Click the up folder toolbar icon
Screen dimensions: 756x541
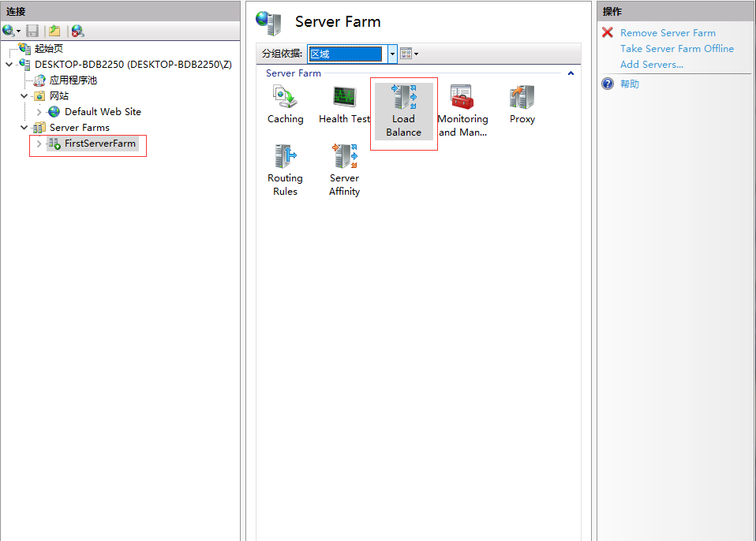coord(54,31)
